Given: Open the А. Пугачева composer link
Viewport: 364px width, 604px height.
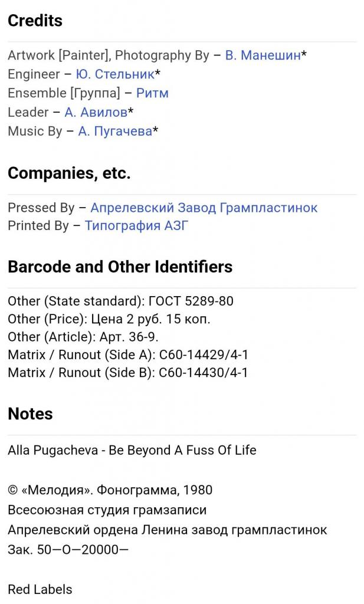Looking at the screenshot, I should (x=115, y=131).
